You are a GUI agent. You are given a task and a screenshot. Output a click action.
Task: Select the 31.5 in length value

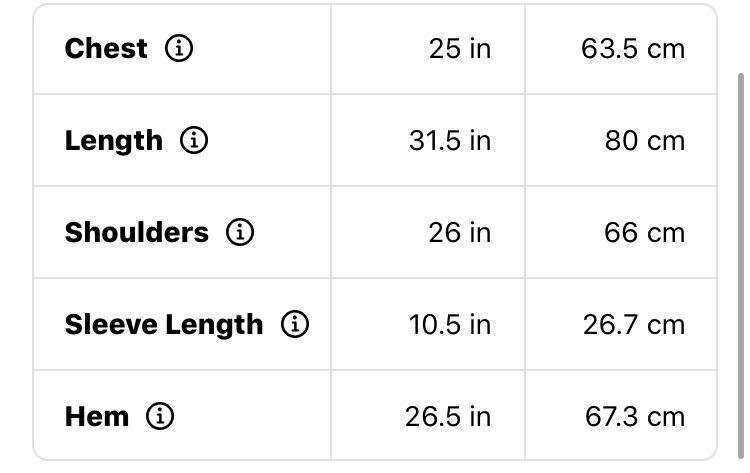450,141
